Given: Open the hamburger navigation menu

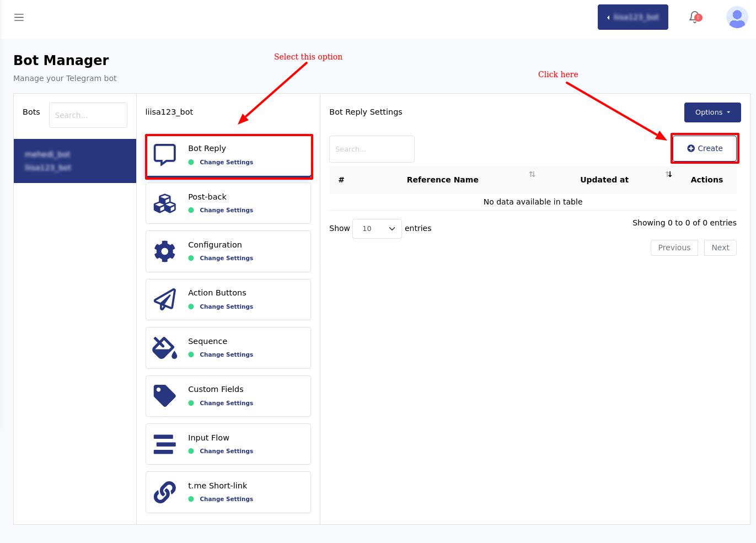Looking at the screenshot, I should [x=19, y=17].
